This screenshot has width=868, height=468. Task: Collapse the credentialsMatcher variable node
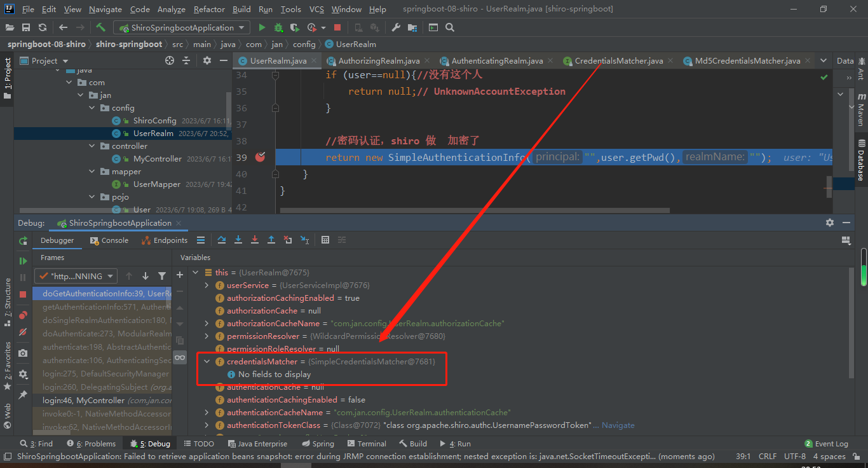click(x=207, y=361)
